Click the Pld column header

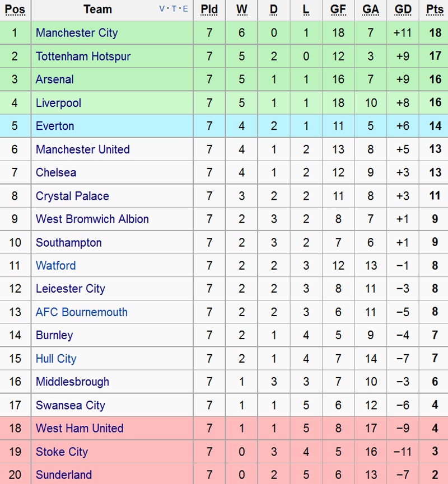(x=209, y=10)
